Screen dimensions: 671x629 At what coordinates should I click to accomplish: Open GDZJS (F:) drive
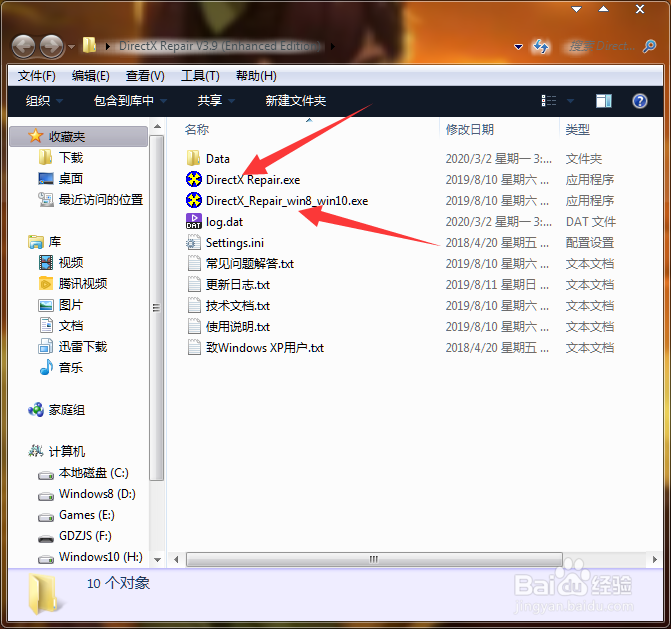(x=85, y=536)
